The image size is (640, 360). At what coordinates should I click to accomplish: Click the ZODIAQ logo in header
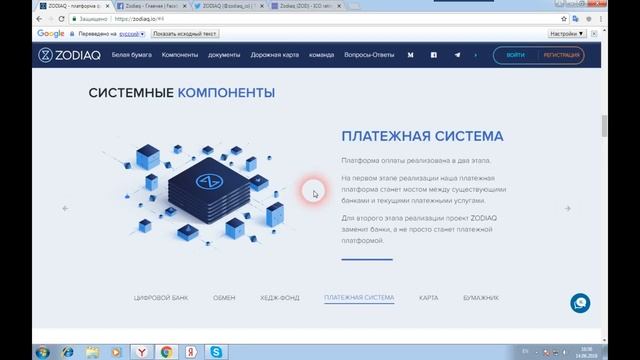click(x=69, y=55)
